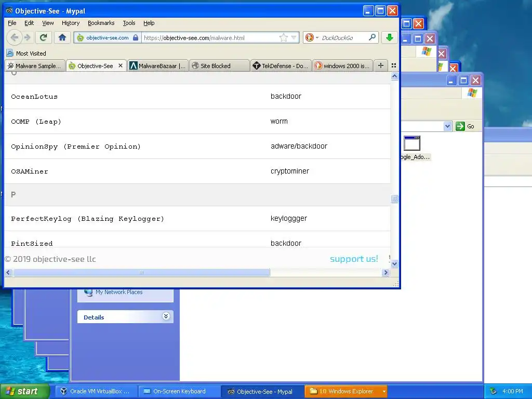Click the horizontal scrollbar left arrow

[8, 272]
